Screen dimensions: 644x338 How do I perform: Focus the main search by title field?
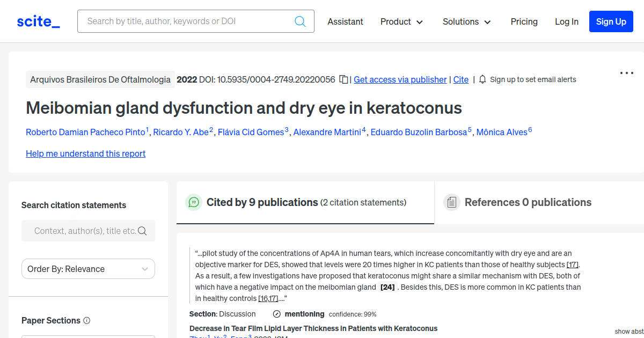coord(188,21)
